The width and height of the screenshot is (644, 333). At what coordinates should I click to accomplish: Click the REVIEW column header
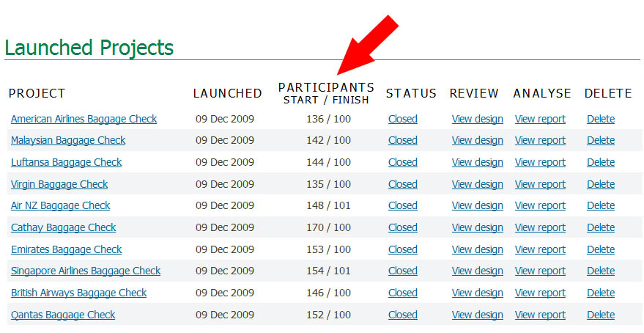474,94
